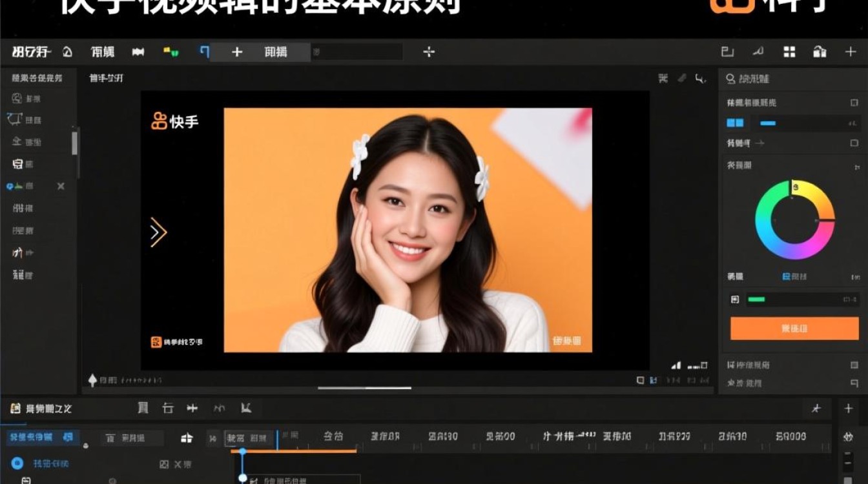Click the large orange button in right panel

794,328
